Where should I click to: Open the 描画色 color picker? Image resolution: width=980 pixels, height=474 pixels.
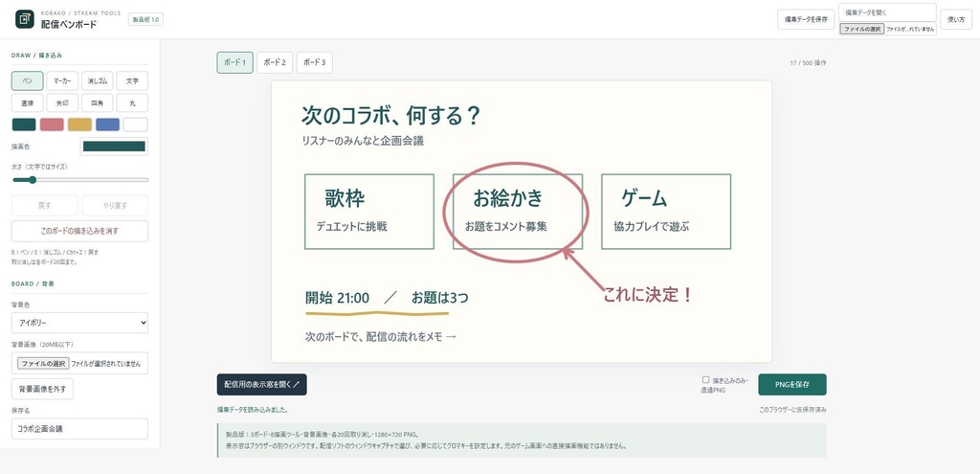[115, 147]
